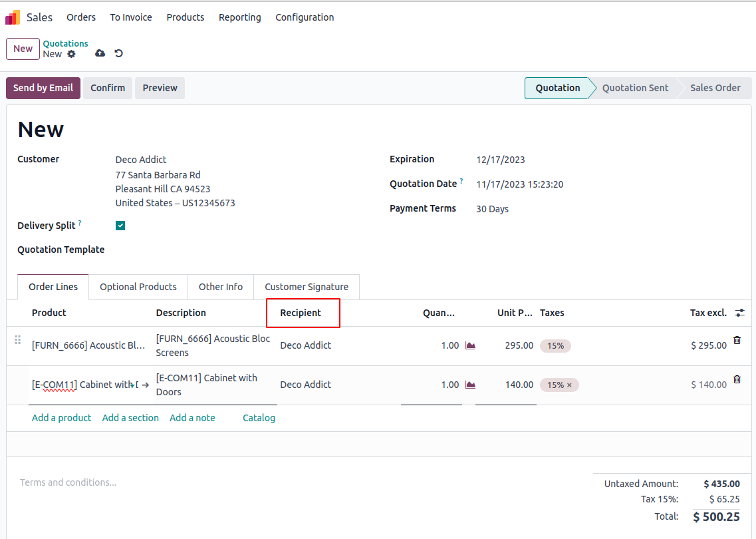The width and height of the screenshot is (756, 539).
Task: Discard changes with the undo arrow icon
Action: coord(118,53)
